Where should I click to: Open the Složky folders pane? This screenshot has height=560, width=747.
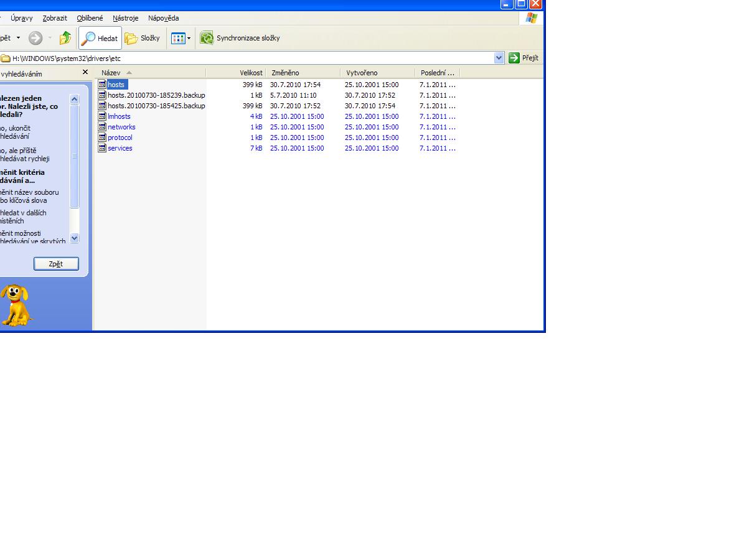tap(143, 38)
